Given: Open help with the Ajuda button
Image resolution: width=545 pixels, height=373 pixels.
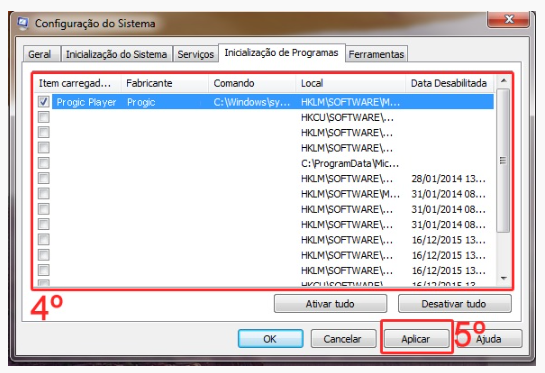Looking at the screenshot, I should (489, 339).
